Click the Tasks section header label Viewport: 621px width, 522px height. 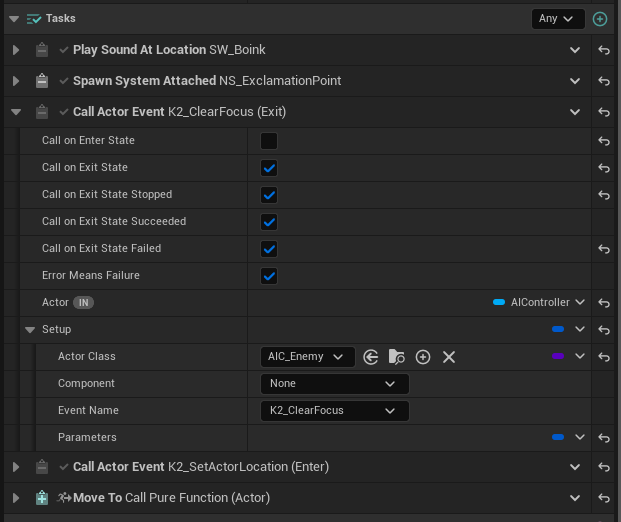click(61, 18)
